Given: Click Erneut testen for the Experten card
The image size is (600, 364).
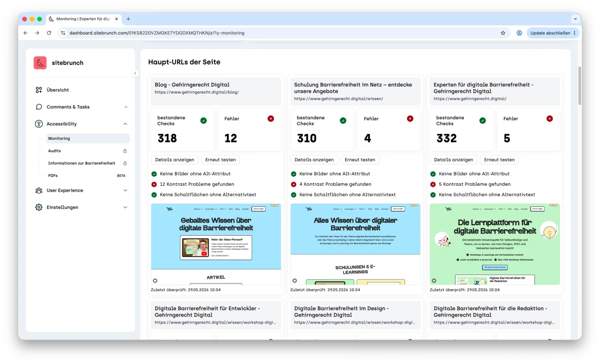Looking at the screenshot, I should [499, 160].
